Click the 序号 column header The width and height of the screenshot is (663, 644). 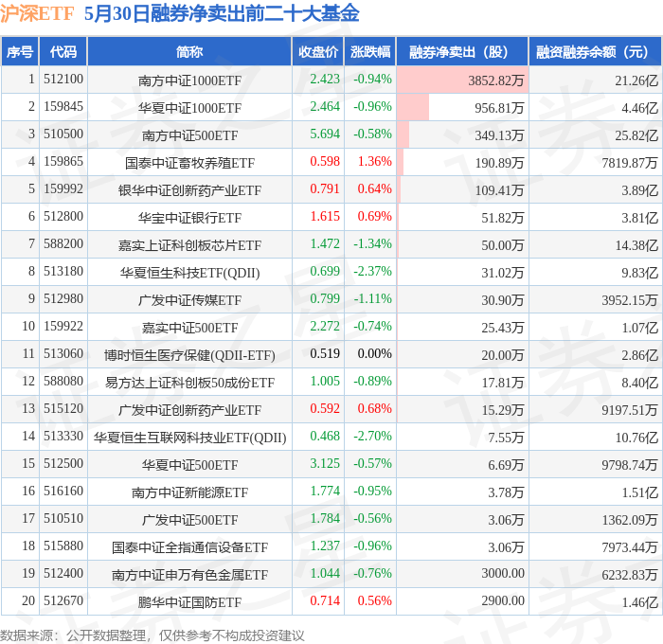(20, 51)
